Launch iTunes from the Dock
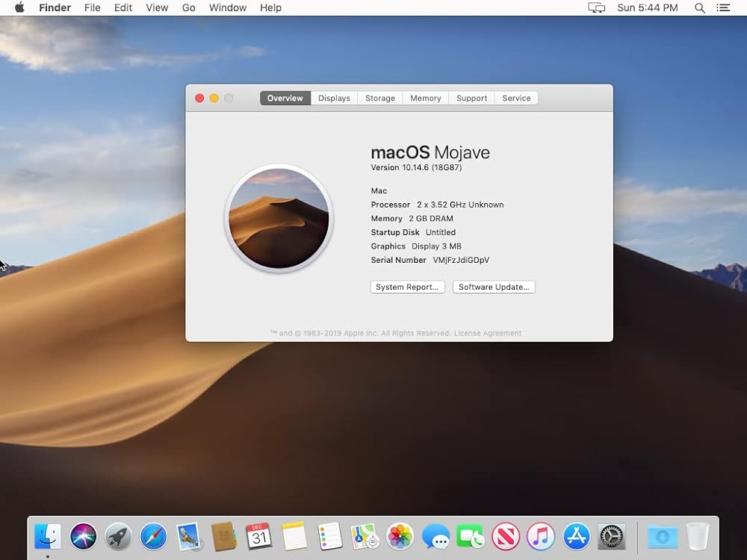The width and height of the screenshot is (747, 560). [x=541, y=536]
